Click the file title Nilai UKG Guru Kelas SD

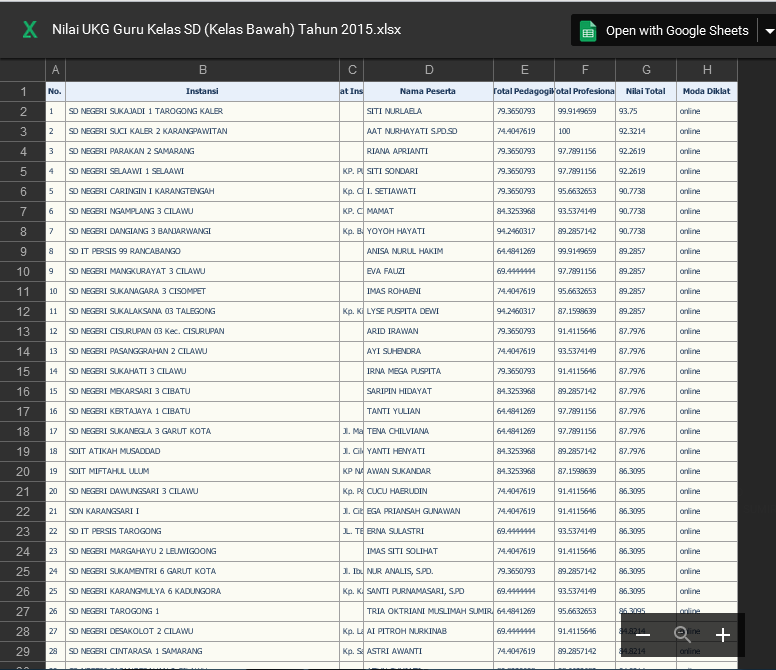click(x=226, y=30)
